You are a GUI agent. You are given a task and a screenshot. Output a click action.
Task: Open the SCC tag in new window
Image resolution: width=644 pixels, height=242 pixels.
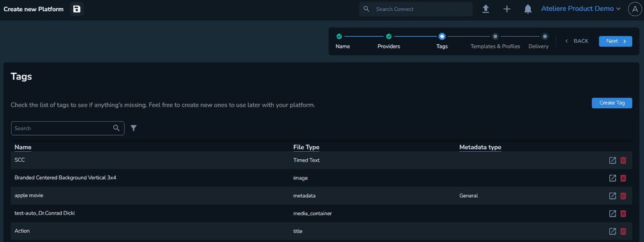tap(612, 161)
